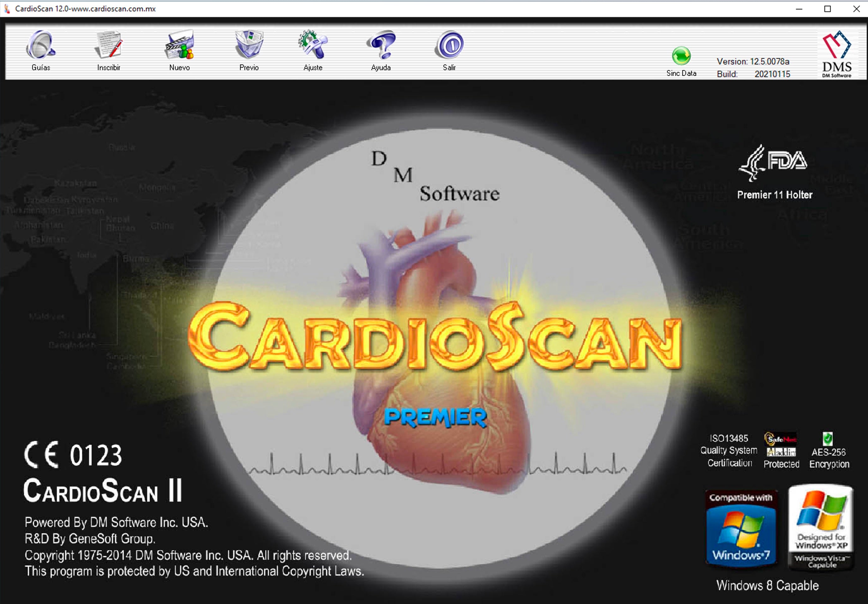Click the Version 12.5.0078a label
The image size is (868, 604).
pos(753,61)
